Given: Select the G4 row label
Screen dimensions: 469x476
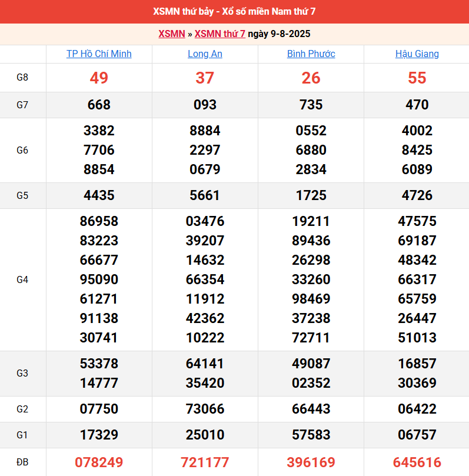Looking at the screenshot, I should (x=22, y=279).
